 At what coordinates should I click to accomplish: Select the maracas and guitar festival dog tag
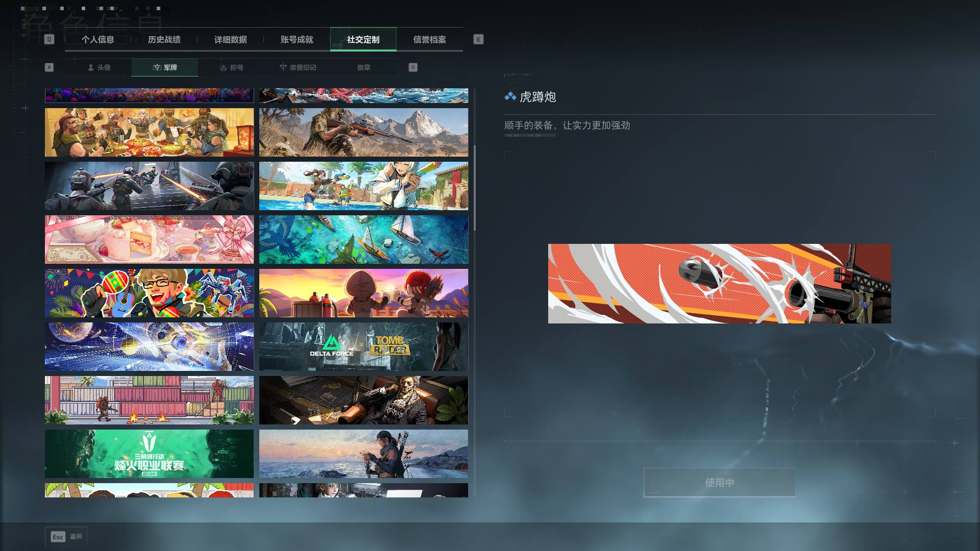coord(149,293)
